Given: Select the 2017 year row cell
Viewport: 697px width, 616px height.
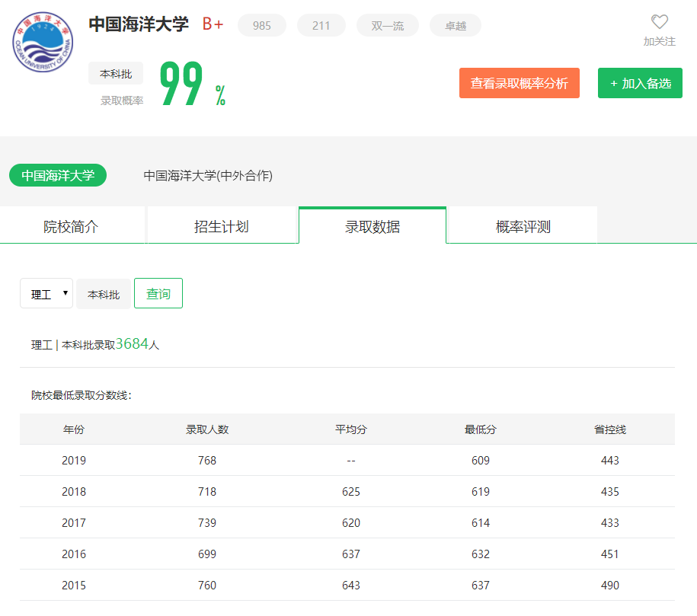Looking at the screenshot, I should pyautogui.click(x=74, y=522).
